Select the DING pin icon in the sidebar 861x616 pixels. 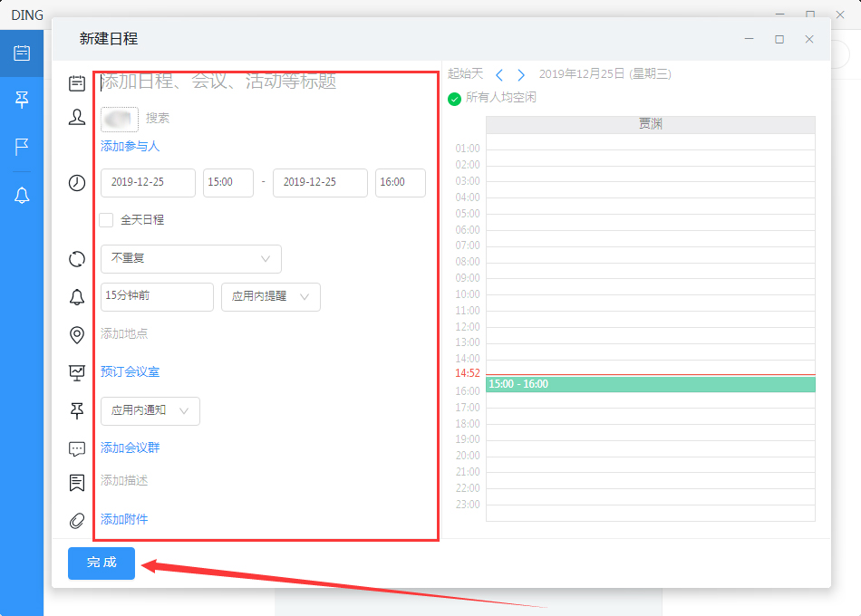tap(21, 100)
